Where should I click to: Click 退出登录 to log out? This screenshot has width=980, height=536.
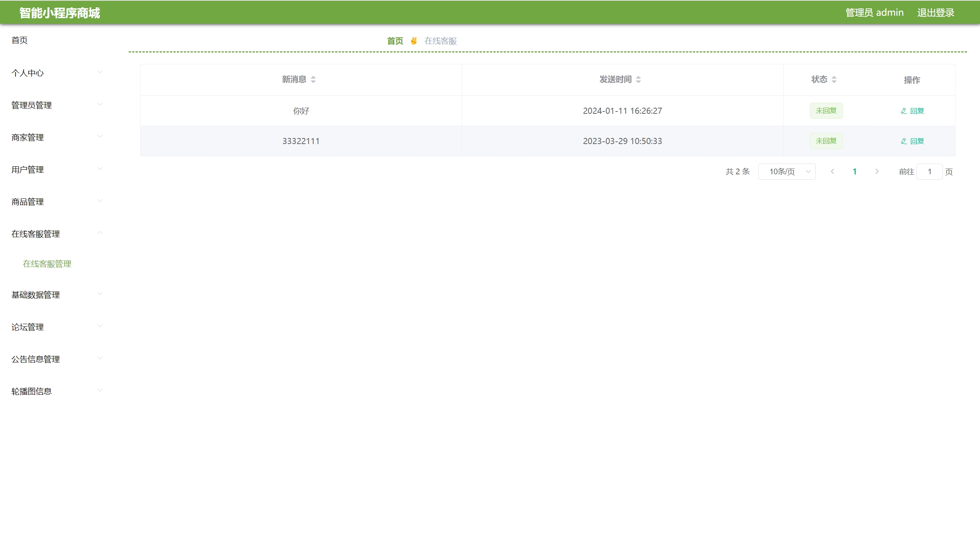click(x=935, y=13)
